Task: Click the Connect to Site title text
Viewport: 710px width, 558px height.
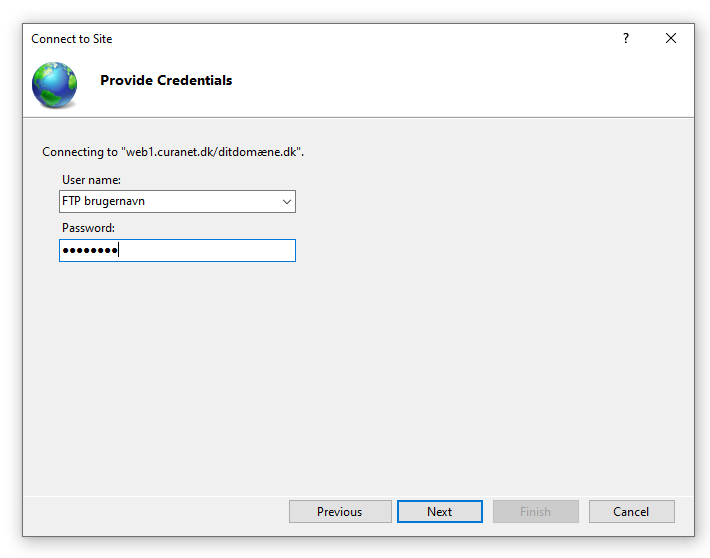Action: (x=72, y=39)
